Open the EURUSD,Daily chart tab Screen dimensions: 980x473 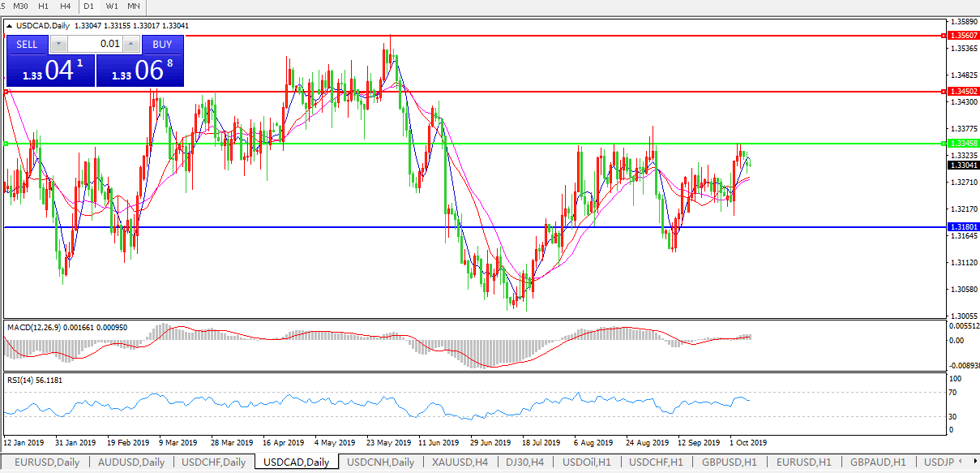[x=45, y=462]
